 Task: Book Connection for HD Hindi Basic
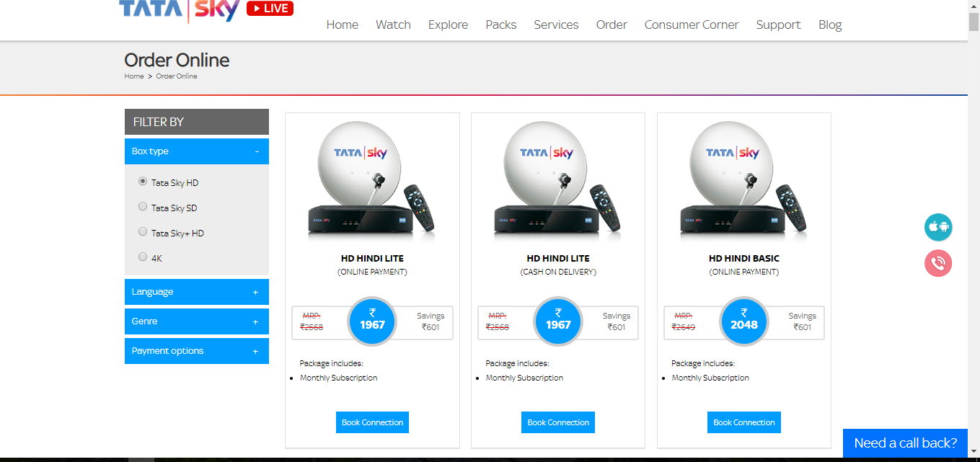coord(744,422)
